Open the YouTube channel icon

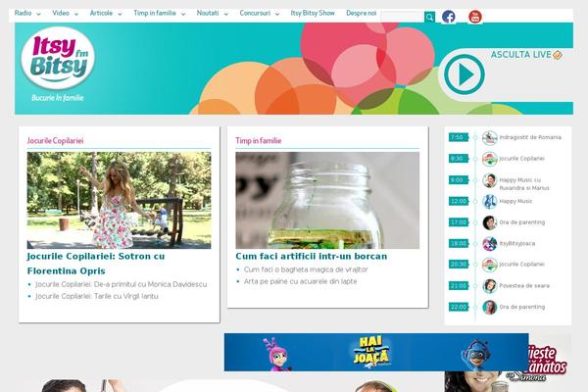point(474,17)
